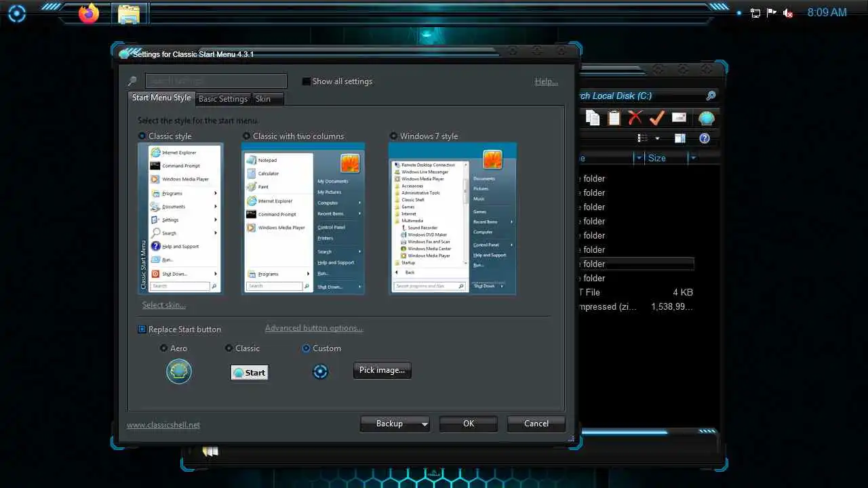Change view using the Explorer view icon
868x488 pixels.
pyautogui.click(x=643, y=138)
